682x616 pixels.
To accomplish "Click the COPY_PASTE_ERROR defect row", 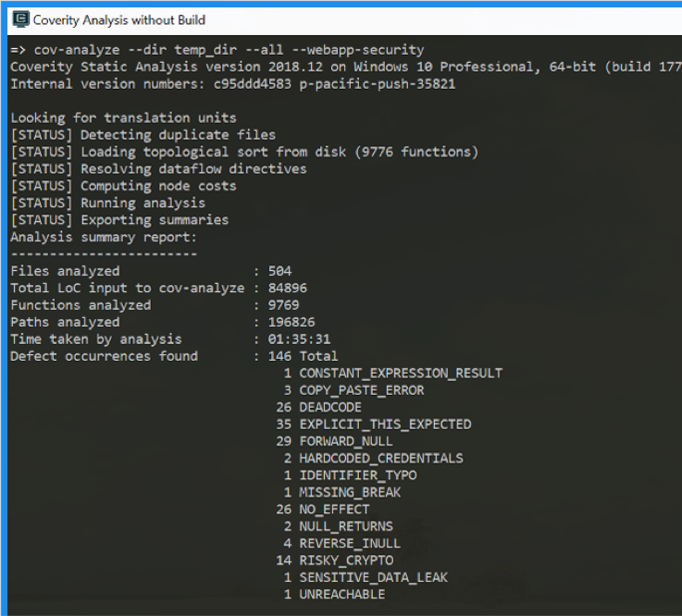I will click(354, 390).
